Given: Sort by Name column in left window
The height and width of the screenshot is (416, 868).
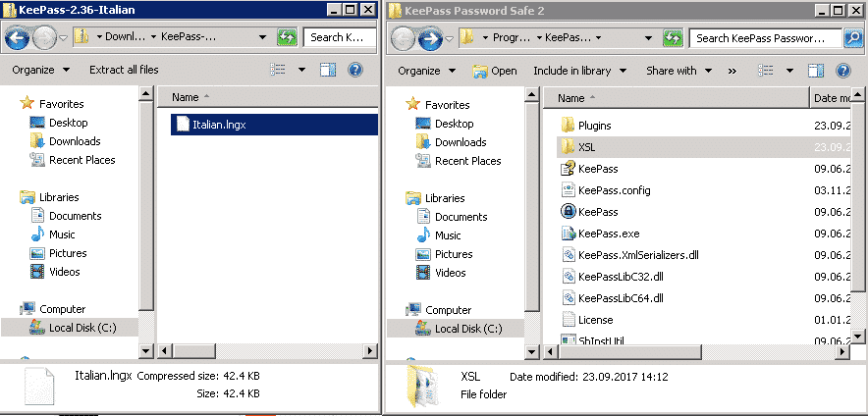Looking at the screenshot, I should tap(268, 97).
